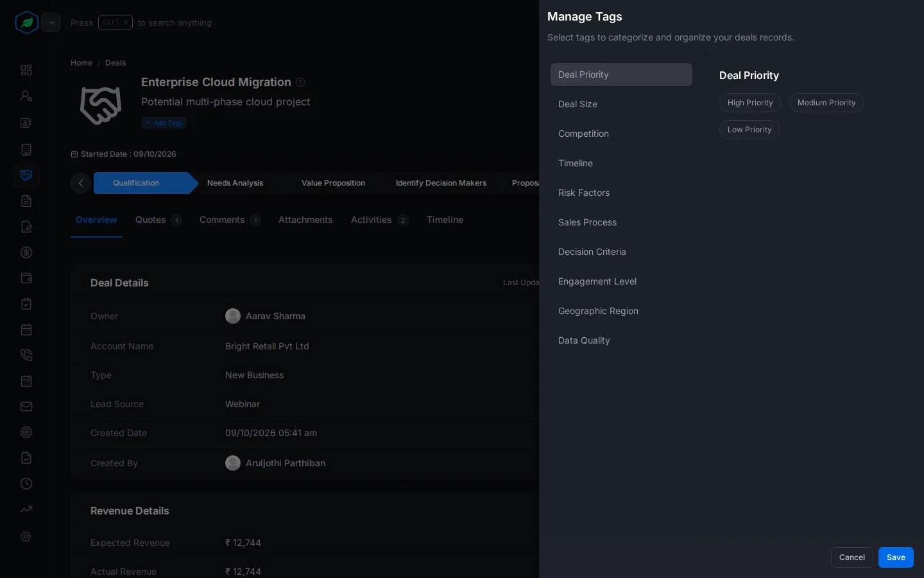Viewport: 924px width, 578px height.
Task: Open the handshake deals icon in sidebar
Action: tap(26, 175)
